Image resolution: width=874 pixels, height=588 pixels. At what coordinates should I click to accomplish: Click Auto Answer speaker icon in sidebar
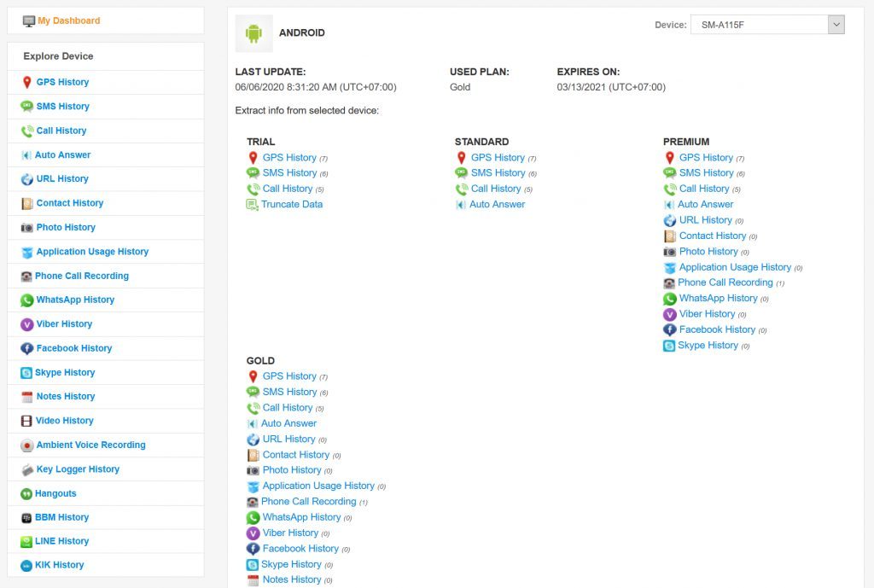(26, 155)
